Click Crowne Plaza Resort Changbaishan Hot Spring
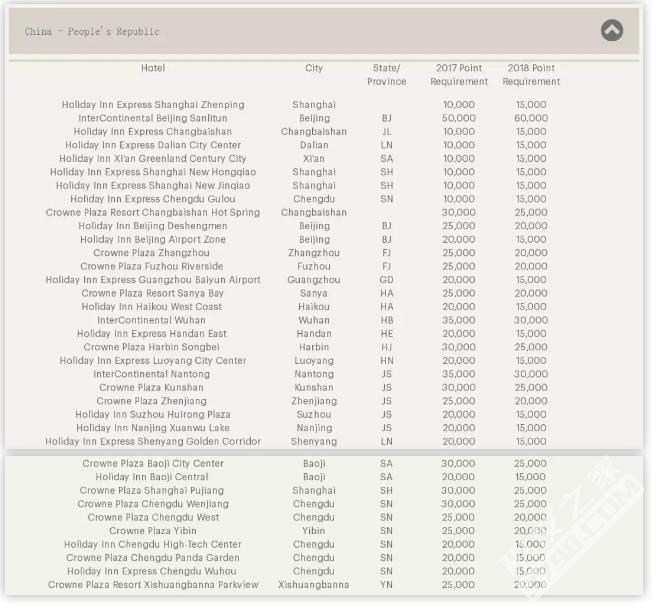The image size is (652, 609). click(153, 212)
